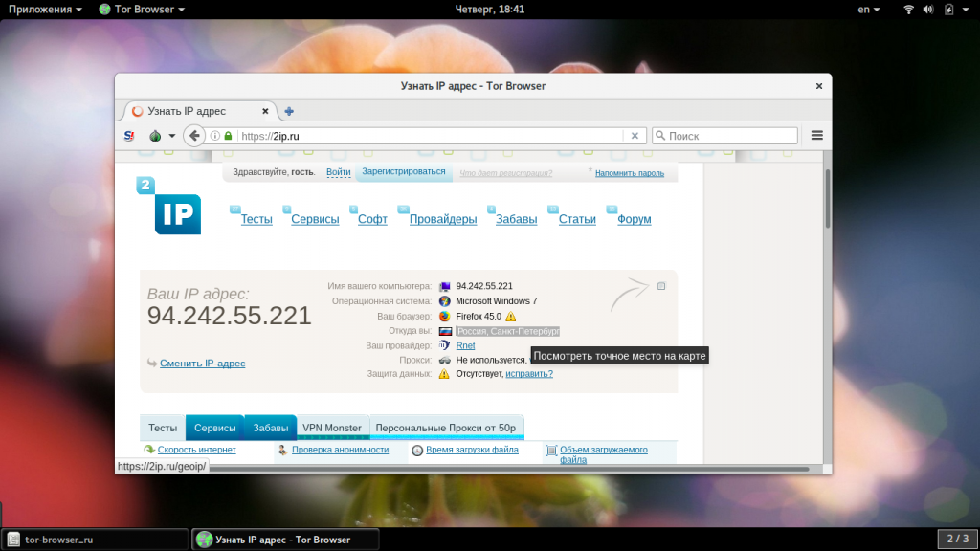Click the Firefox outdated warning triangle icon
Viewport: 980px width, 551px height.
pos(511,316)
